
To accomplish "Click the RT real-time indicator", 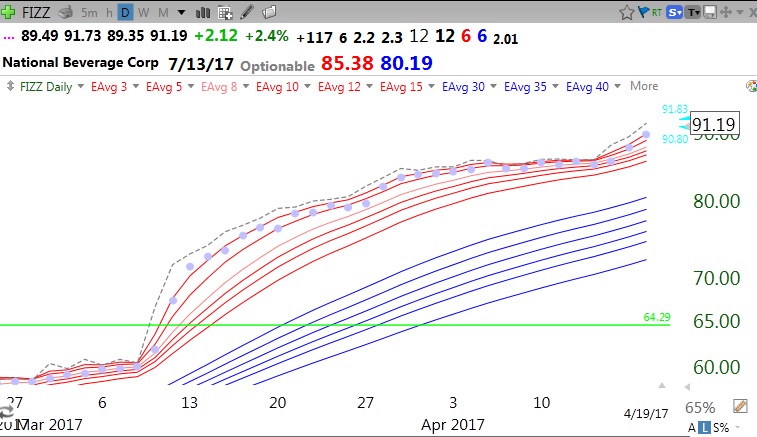I will [656, 13].
